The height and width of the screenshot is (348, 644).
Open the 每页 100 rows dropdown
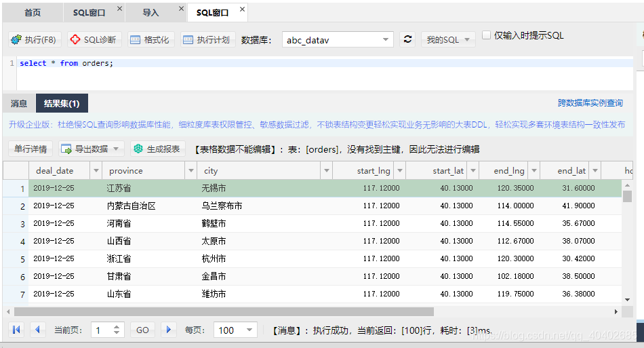tap(235, 330)
